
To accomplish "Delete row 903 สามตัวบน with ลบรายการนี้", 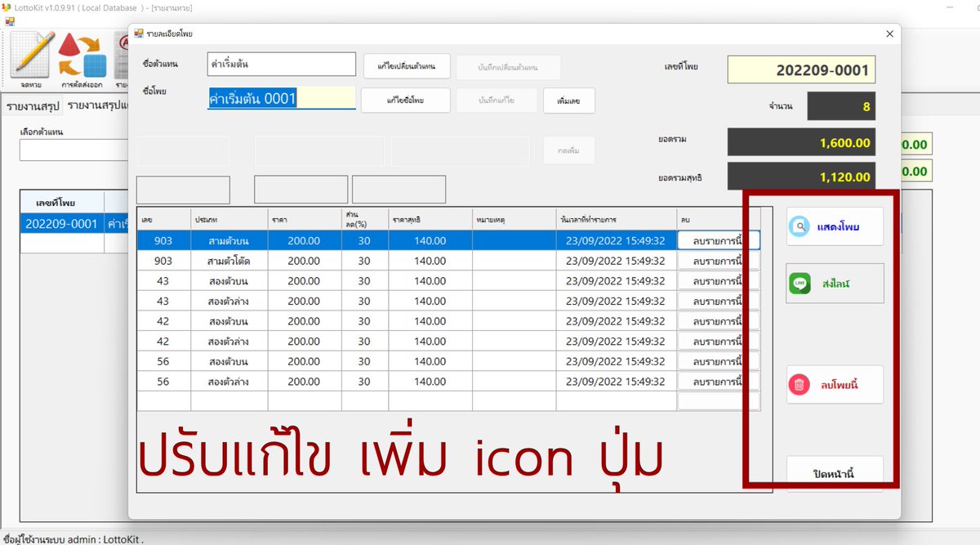I will tap(718, 241).
